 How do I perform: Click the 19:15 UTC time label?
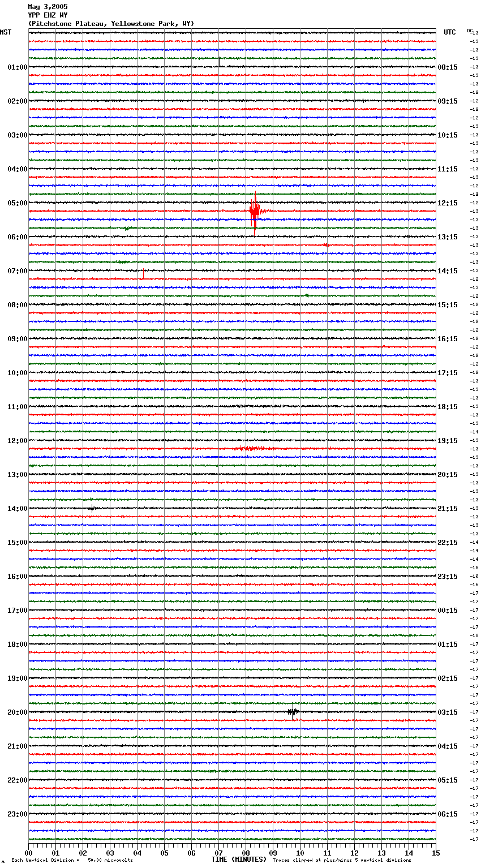click(x=448, y=441)
